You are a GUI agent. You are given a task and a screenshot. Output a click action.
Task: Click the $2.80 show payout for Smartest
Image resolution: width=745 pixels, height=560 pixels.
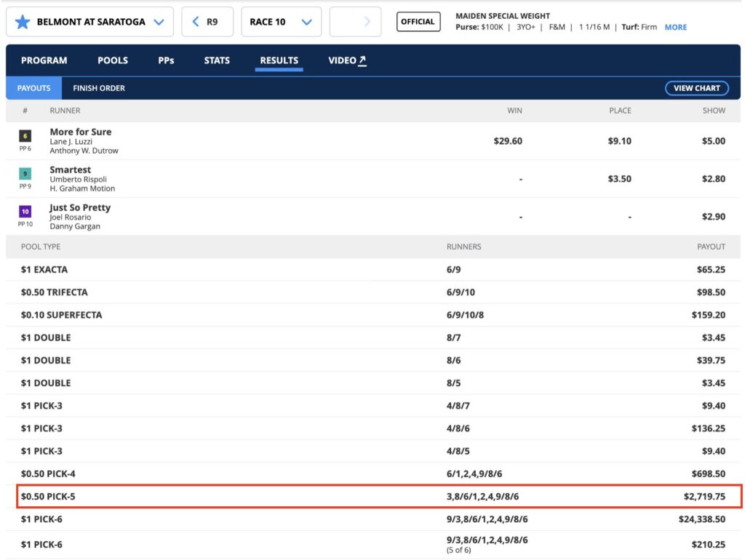[714, 179]
